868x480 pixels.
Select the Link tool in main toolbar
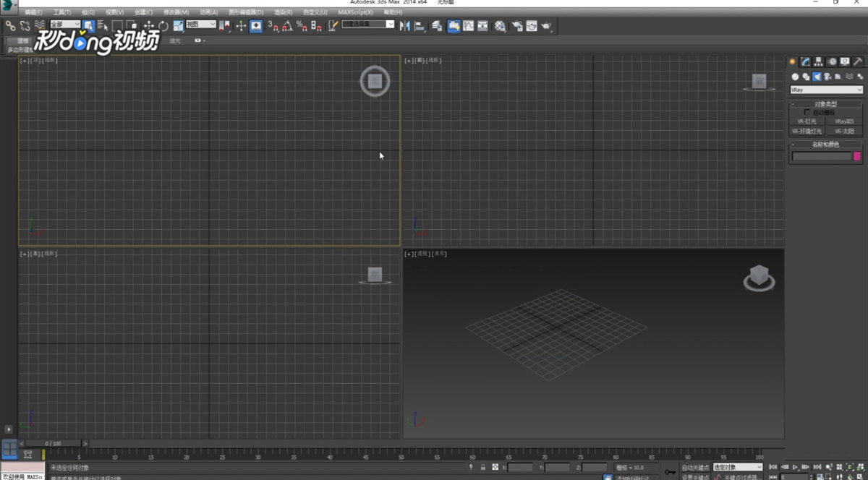[x=10, y=25]
